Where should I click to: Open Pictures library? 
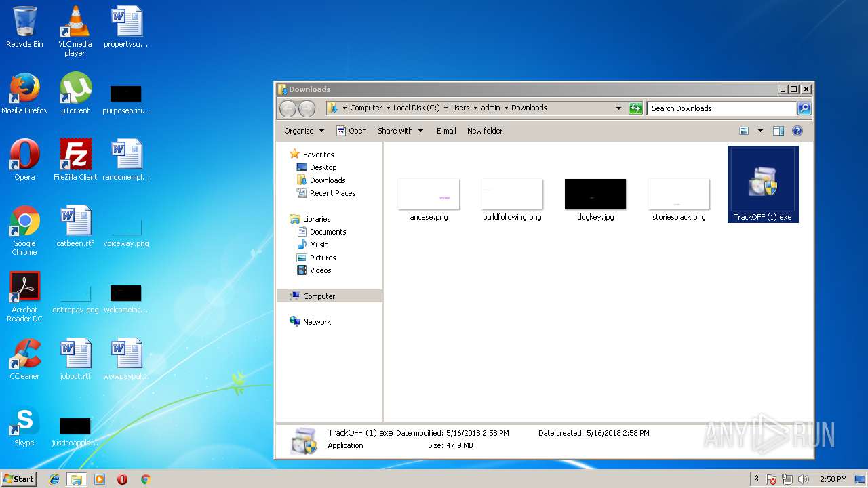pos(323,258)
